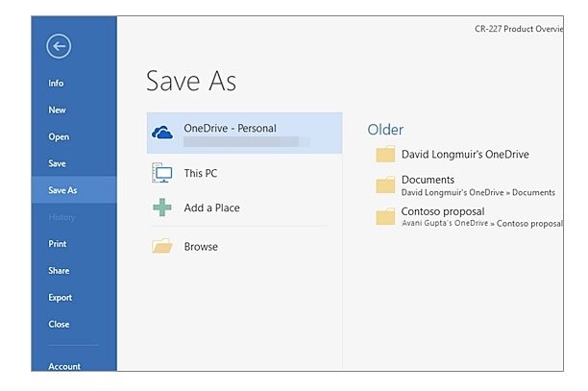Click Add a Place label
The image size is (588, 391).
[212, 208]
